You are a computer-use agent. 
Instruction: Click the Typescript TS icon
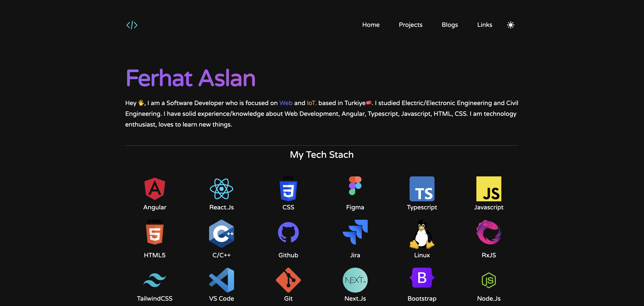pos(422,189)
